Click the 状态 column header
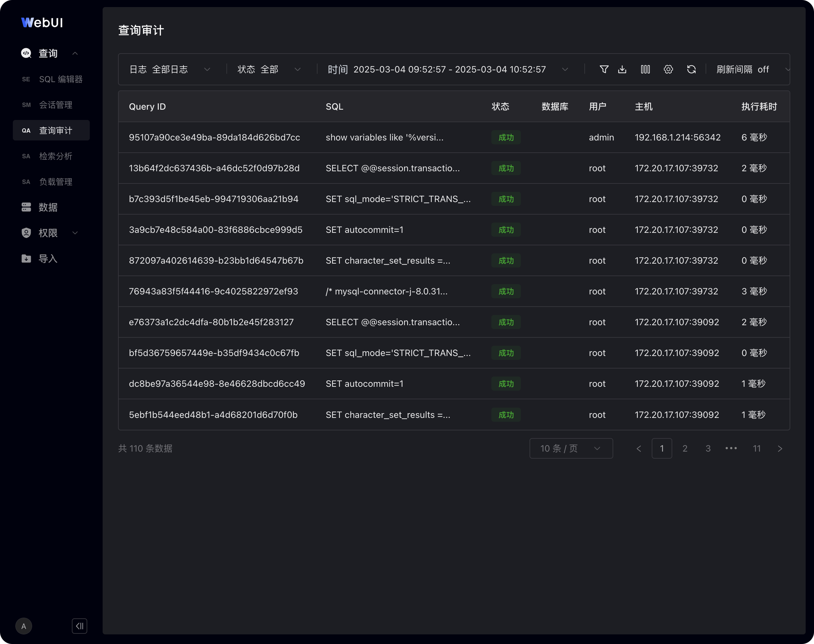The image size is (814, 644). click(500, 107)
